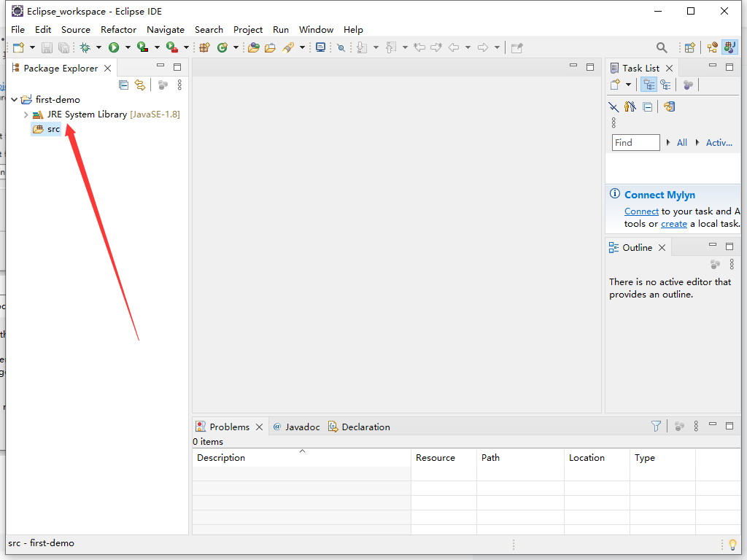This screenshot has width=747, height=560.
Task: Toggle Scheduled presentation in Task List
Action: [665, 85]
